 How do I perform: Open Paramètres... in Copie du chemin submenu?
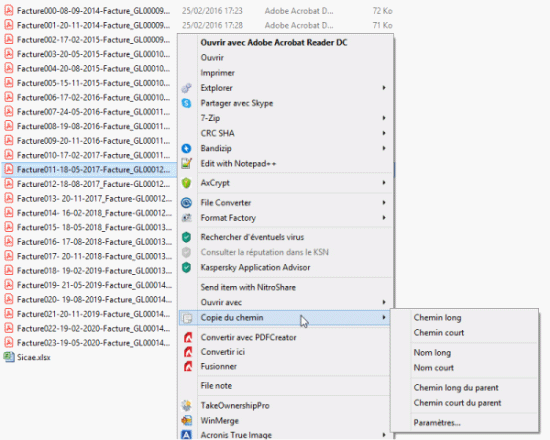pyautogui.click(x=437, y=423)
